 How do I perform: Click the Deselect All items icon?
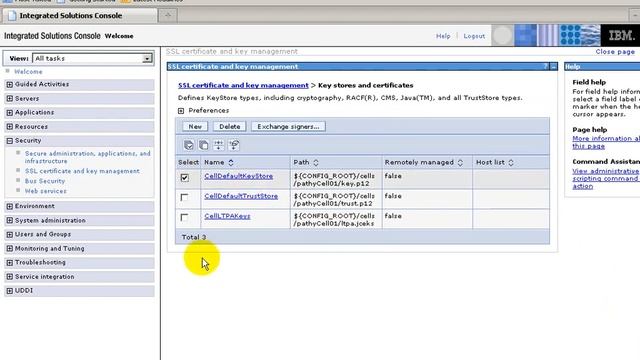[203, 145]
